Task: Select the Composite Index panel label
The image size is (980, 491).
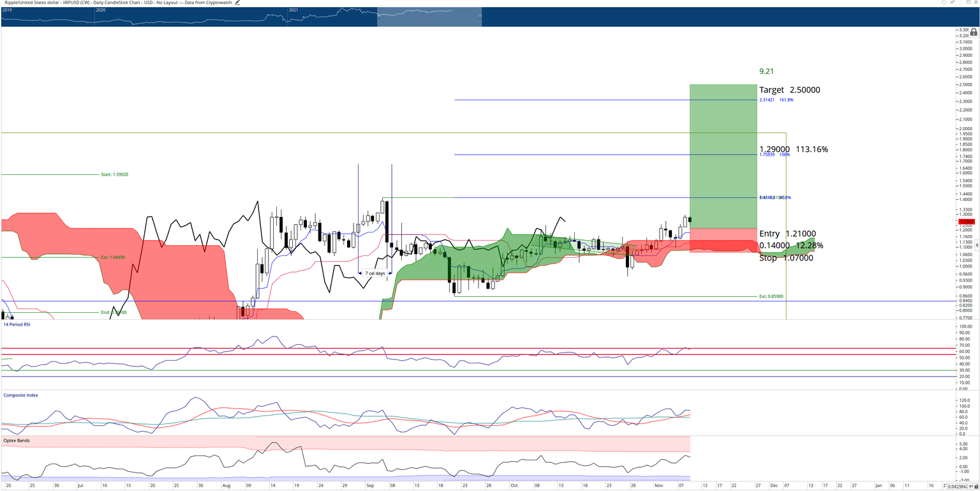Action: [20, 395]
